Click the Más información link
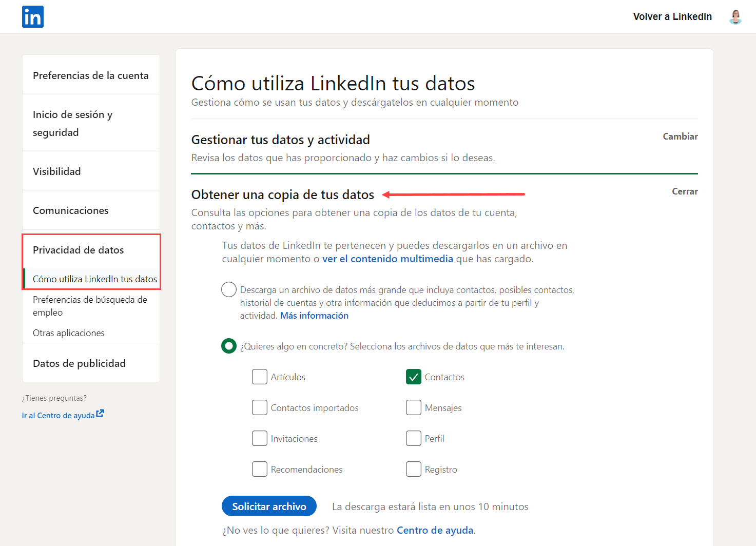 click(314, 316)
